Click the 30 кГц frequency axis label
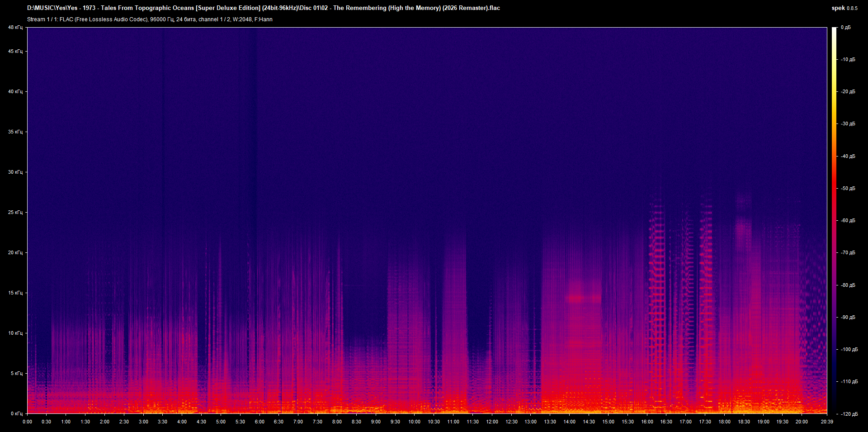 click(15, 172)
